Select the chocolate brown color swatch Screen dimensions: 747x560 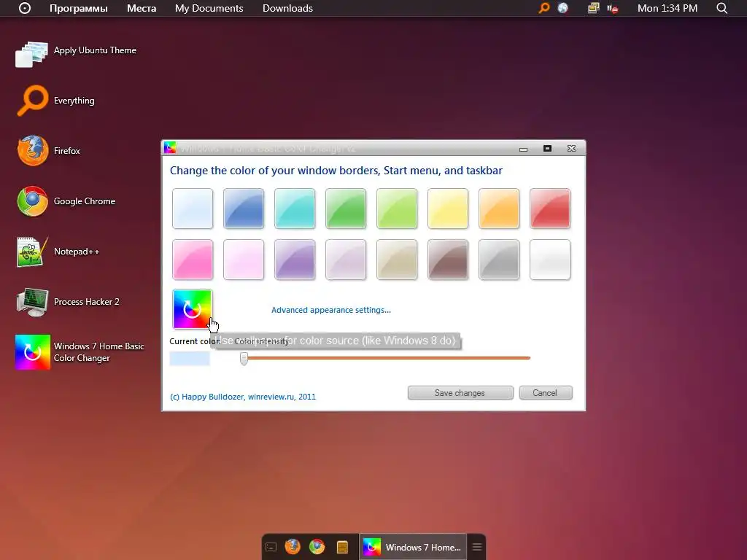point(447,260)
